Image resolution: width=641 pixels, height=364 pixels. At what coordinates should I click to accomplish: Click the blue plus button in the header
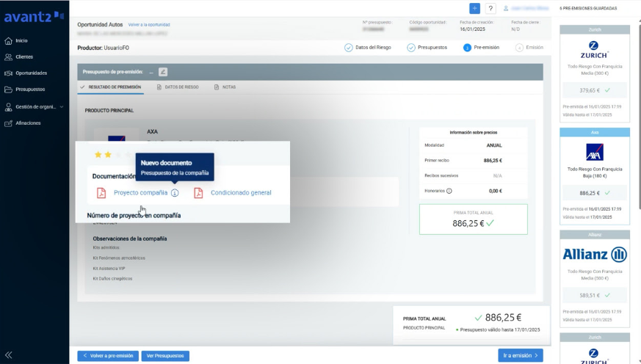(x=474, y=8)
